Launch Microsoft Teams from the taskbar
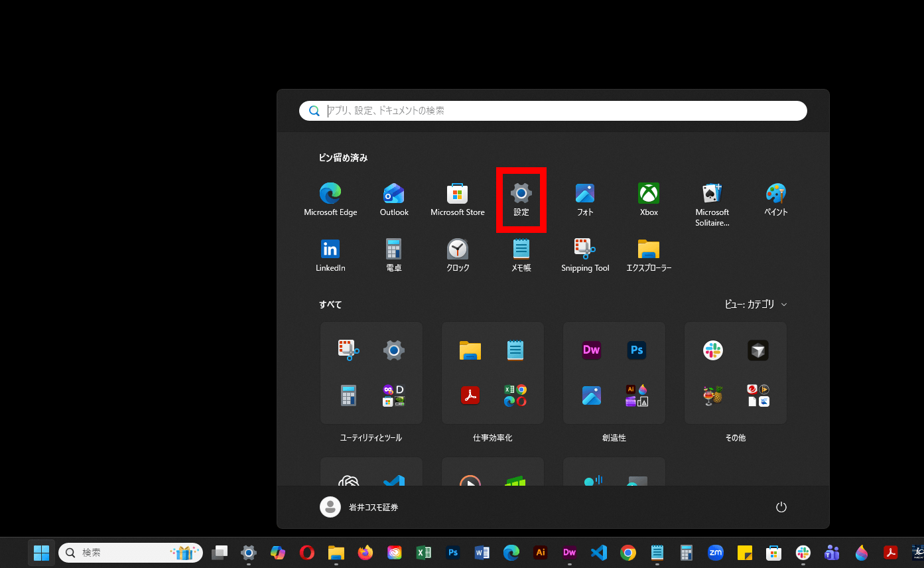 [832, 553]
